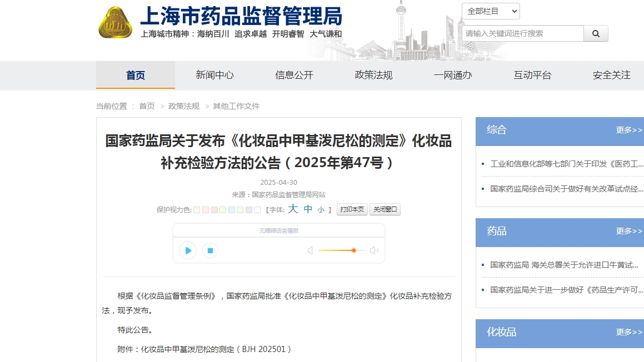Expand 更多 in the 化妆品 section

pos(628,332)
